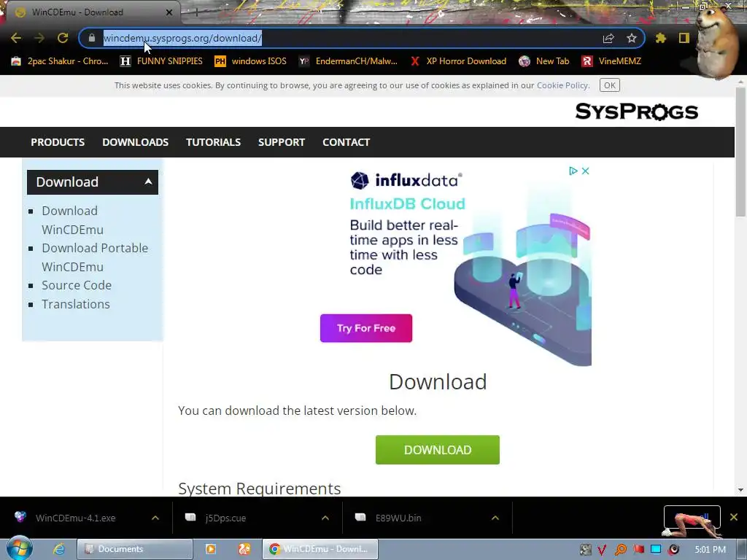This screenshot has width=747, height=560.
Task: Dismiss the cookie notice with OK
Action: (609, 85)
